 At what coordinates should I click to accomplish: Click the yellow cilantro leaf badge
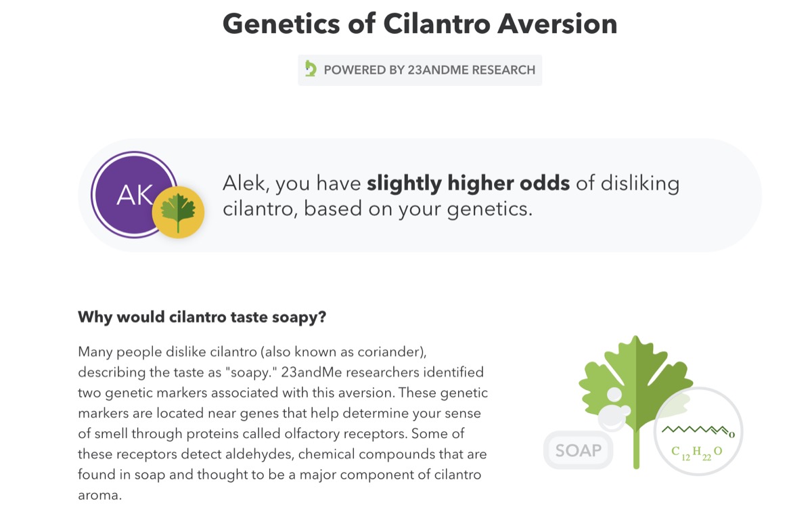pos(178,212)
